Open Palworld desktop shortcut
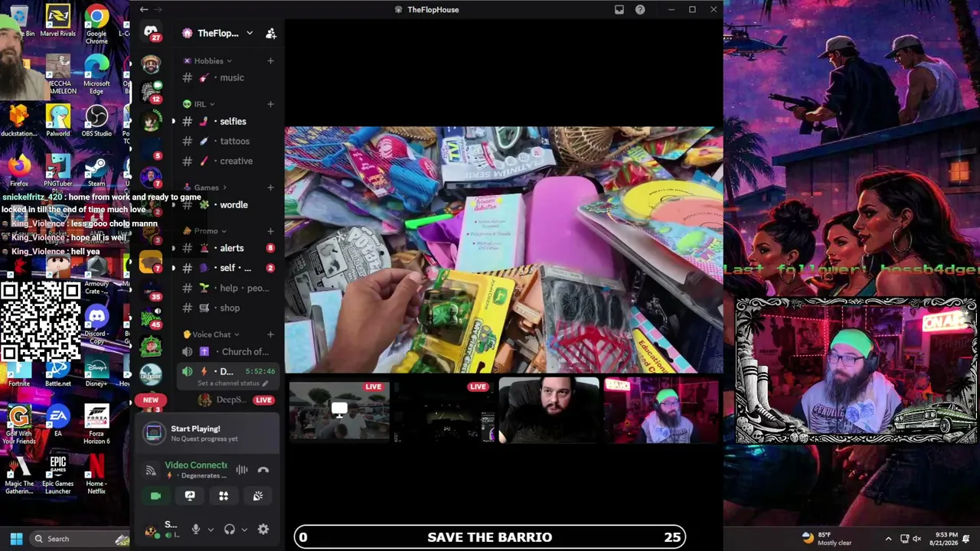The image size is (980, 551). pos(58,121)
